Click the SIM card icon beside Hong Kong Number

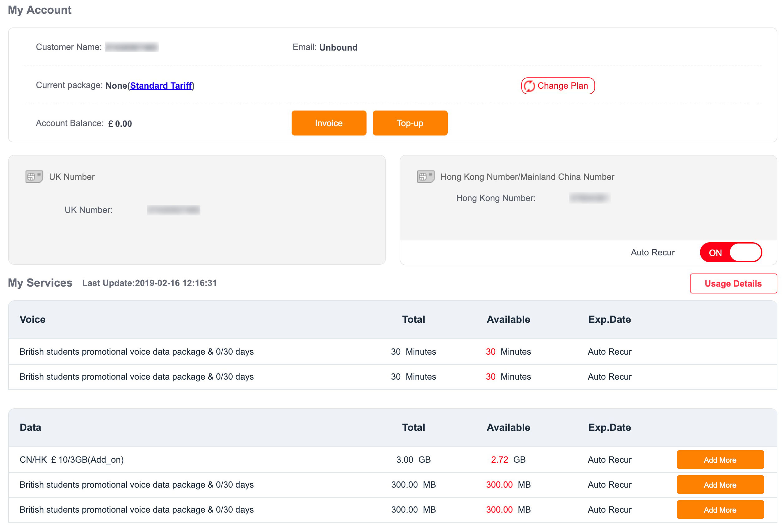coord(426,176)
